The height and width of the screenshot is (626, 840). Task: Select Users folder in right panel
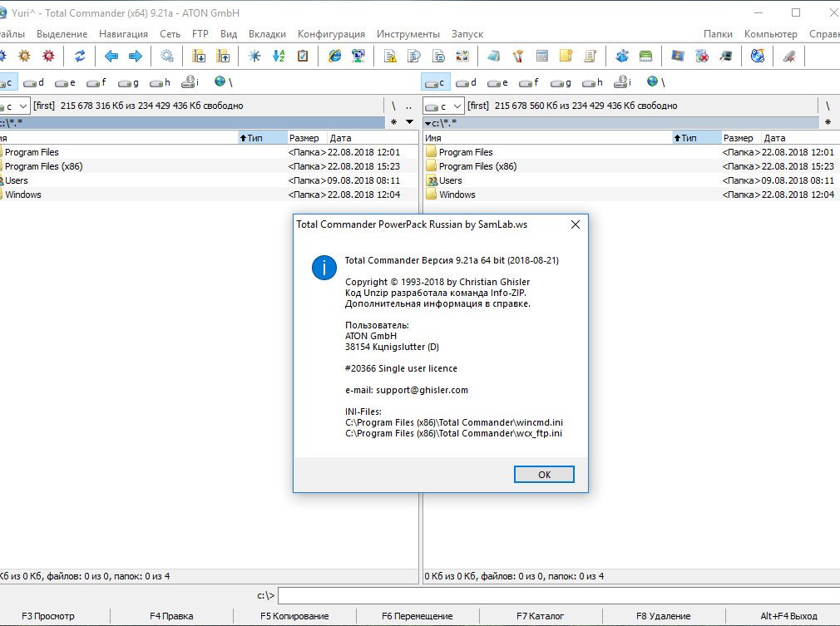click(x=450, y=180)
